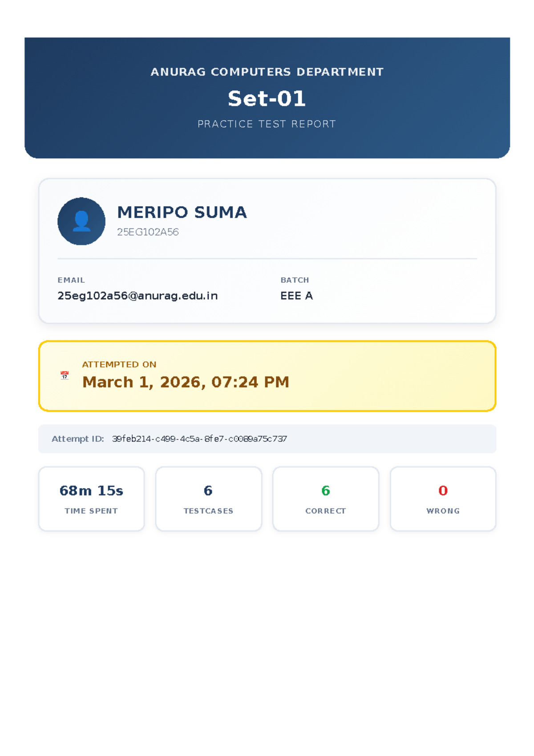Click the calendar icon beside Attempted On
This screenshot has height=756, width=534.
coord(65,375)
